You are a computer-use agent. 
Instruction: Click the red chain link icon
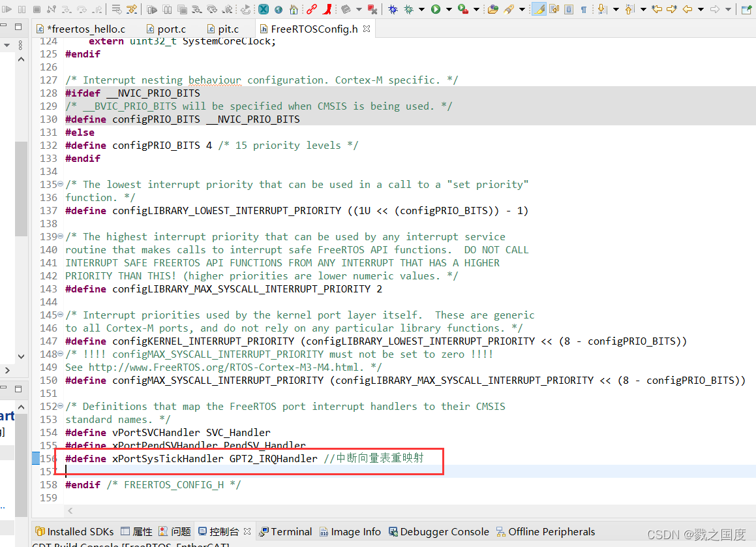(312, 9)
